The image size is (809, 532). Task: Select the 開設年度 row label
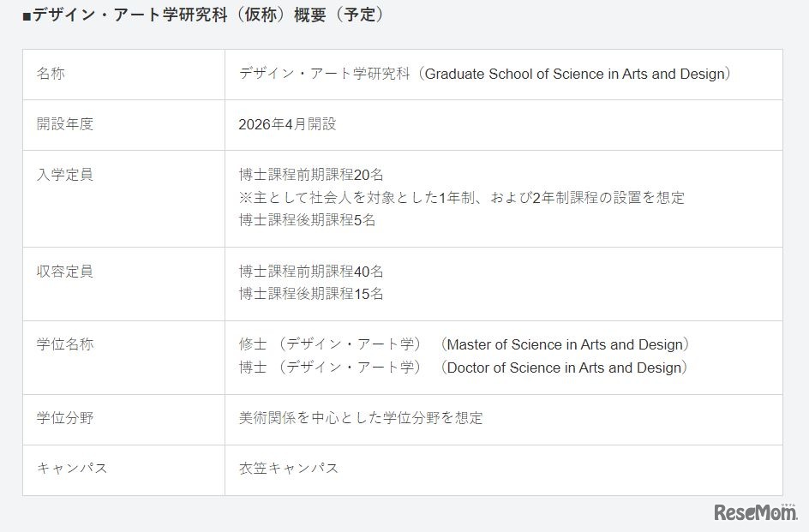65,124
